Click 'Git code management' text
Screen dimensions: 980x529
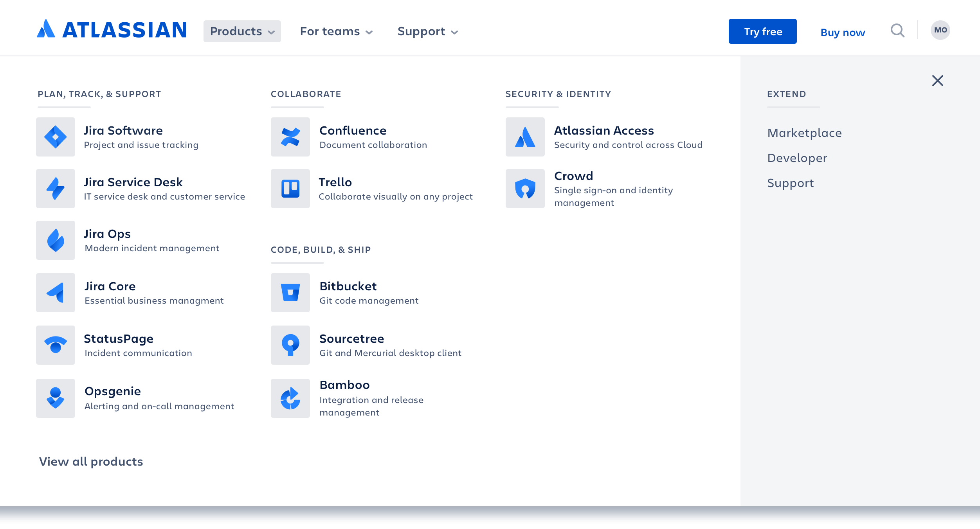[x=369, y=301]
